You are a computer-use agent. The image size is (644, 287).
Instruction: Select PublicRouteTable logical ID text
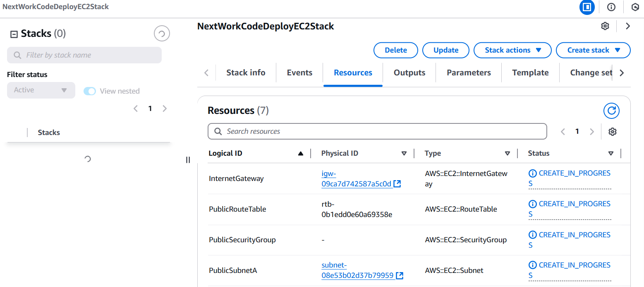coord(237,209)
